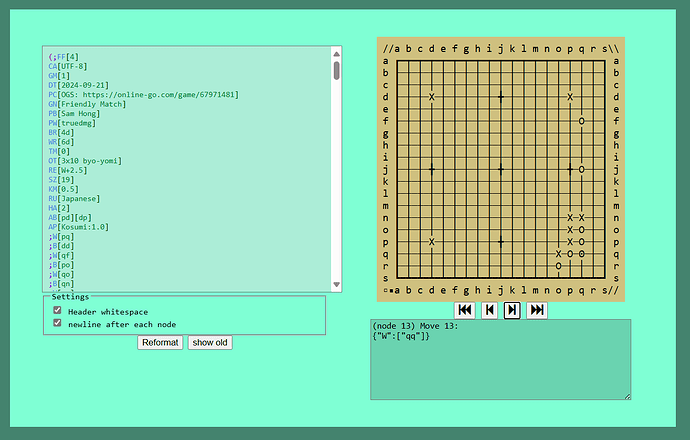Click the PC[OGS: ...] game URL line
Viewport: 690px width, 440px height.
tap(143, 95)
